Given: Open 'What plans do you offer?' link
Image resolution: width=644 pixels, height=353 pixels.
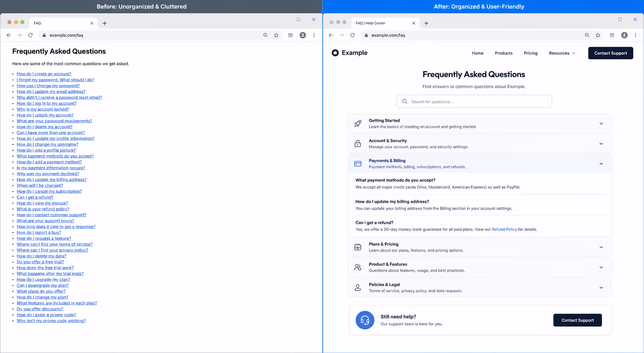Looking at the screenshot, I should pyautogui.click(x=41, y=291).
